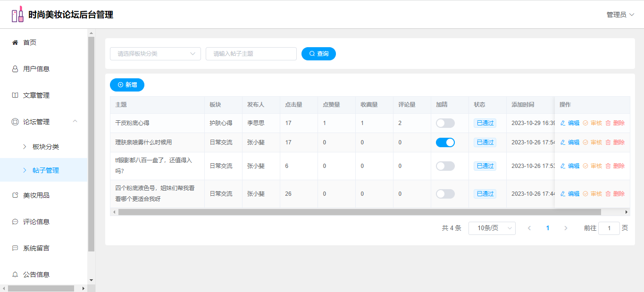Click the table's horizontal scrollbar

coord(359,212)
